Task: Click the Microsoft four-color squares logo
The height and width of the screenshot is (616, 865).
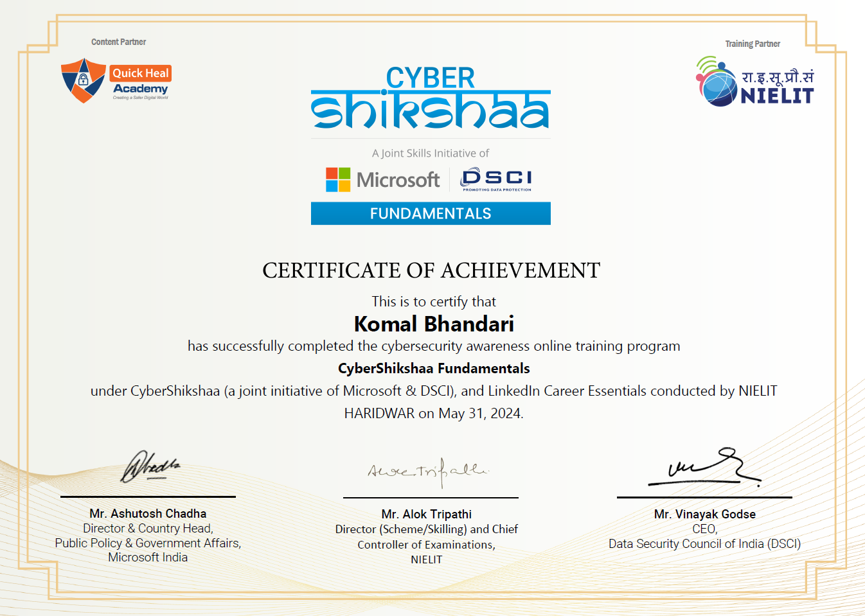Action: click(338, 180)
